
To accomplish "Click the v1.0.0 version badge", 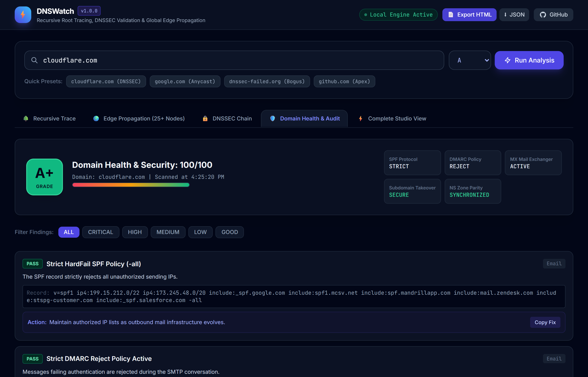I will [x=89, y=11].
